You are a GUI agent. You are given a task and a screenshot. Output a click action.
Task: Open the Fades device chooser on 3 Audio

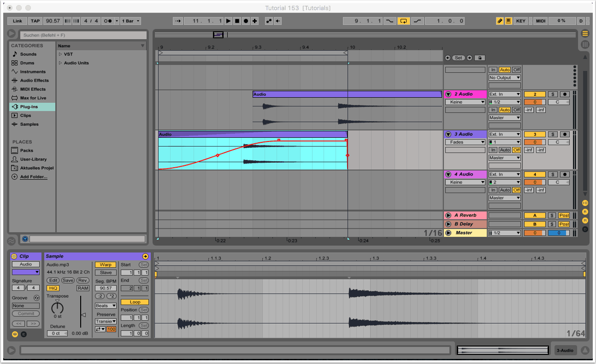(465, 142)
